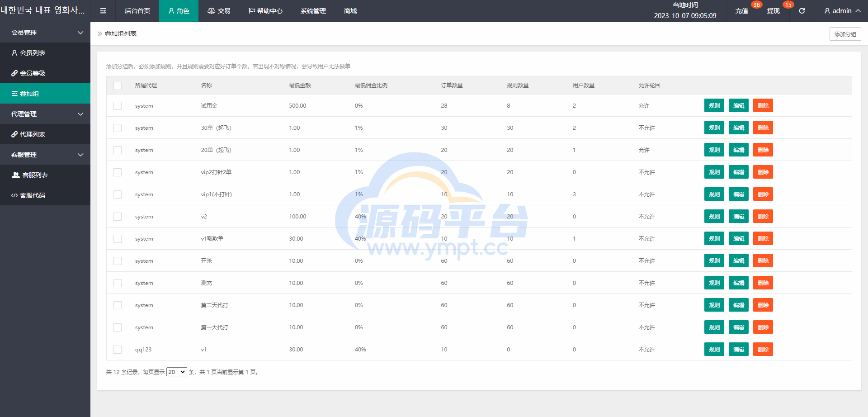
Task: Check the v2 row checkbox
Action: pyautogui.click(x=118, y=217)
